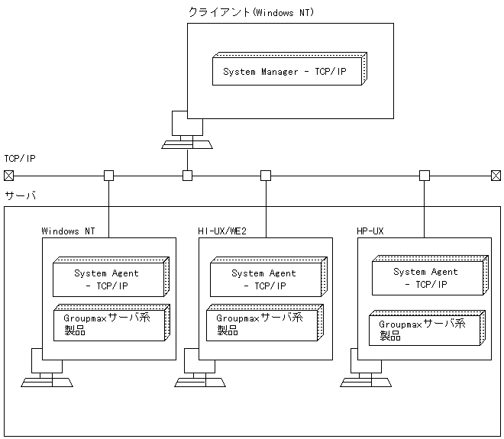Image resolution: width=504 pixels, height=439 pixels.
Task: Click the クライアント(Windows NT) heading
Action: tap(251, 12)
